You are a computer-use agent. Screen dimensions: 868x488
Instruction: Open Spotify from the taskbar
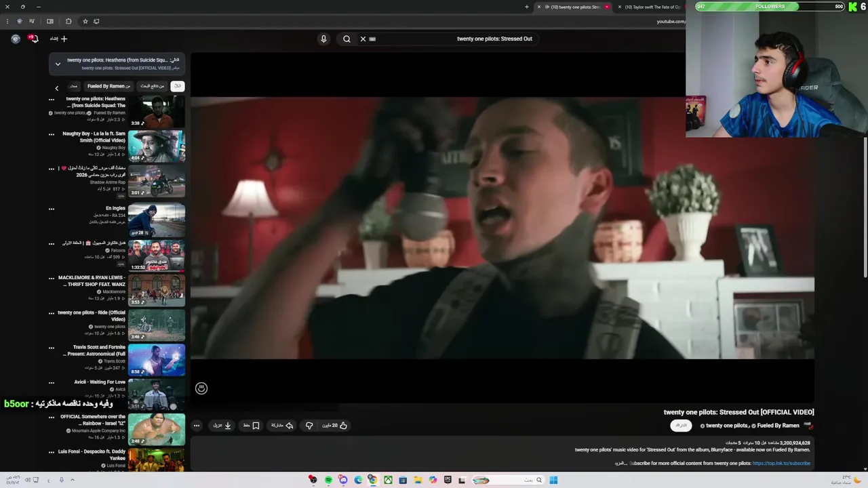(x=329, y=480)
